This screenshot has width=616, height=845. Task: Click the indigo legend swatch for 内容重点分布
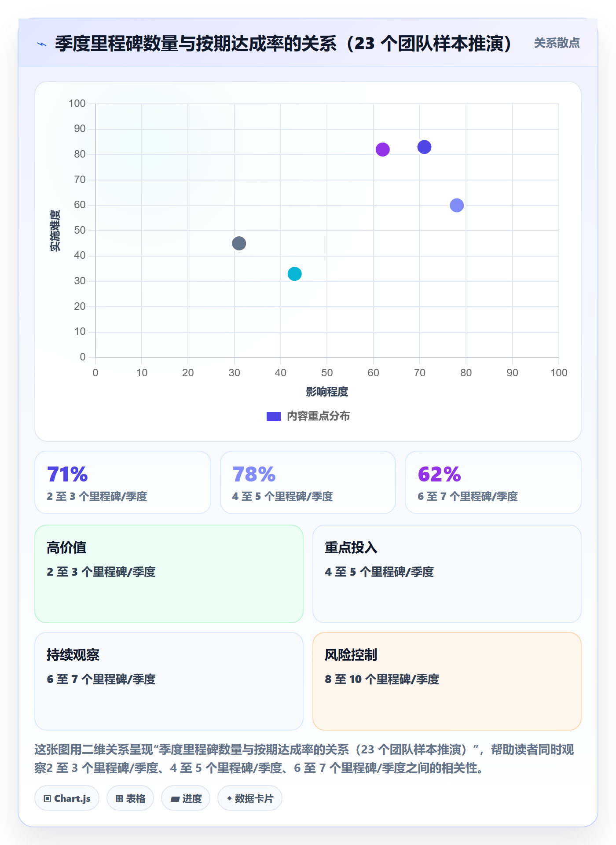pyautogui.click(x=274, y=416)
